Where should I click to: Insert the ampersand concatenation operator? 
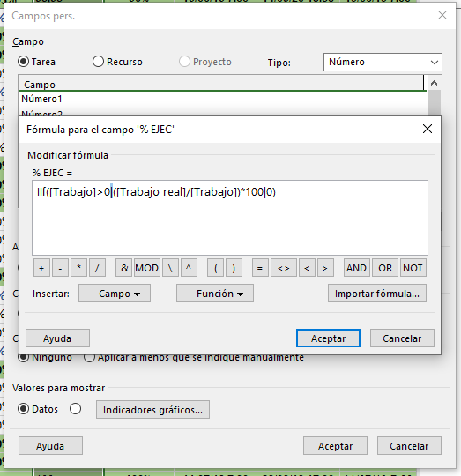pos(124,268)
